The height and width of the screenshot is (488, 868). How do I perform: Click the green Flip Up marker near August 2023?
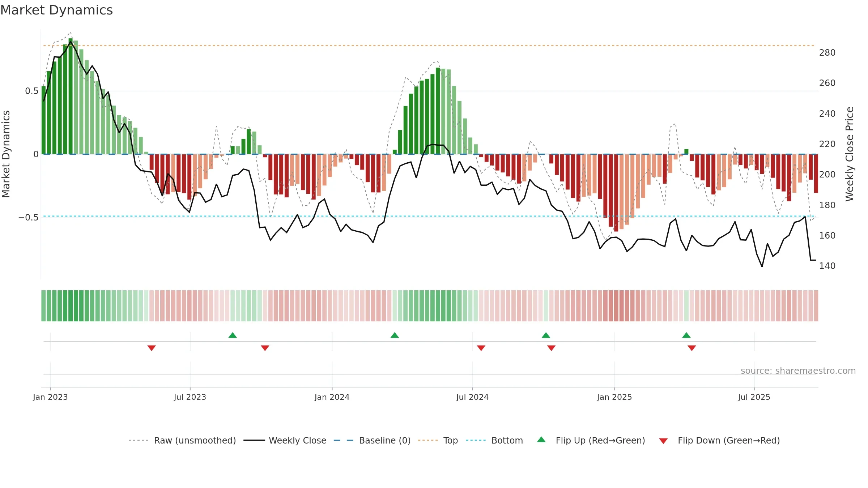click(233, 335)
